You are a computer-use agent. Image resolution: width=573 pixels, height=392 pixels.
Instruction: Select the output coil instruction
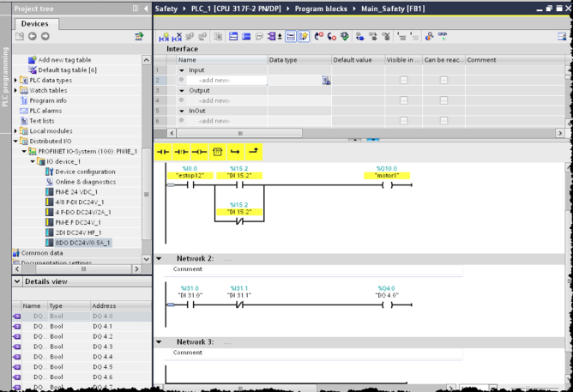pos(199,152)
